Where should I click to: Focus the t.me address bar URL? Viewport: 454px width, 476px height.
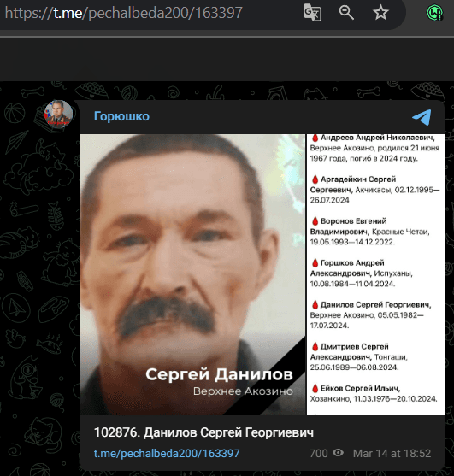124,13
